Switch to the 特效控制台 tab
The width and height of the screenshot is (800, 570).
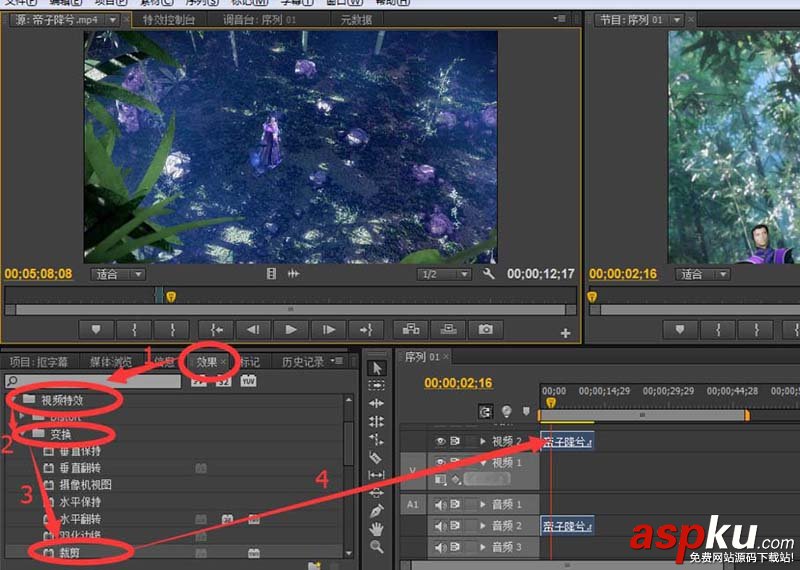(168, 20)
